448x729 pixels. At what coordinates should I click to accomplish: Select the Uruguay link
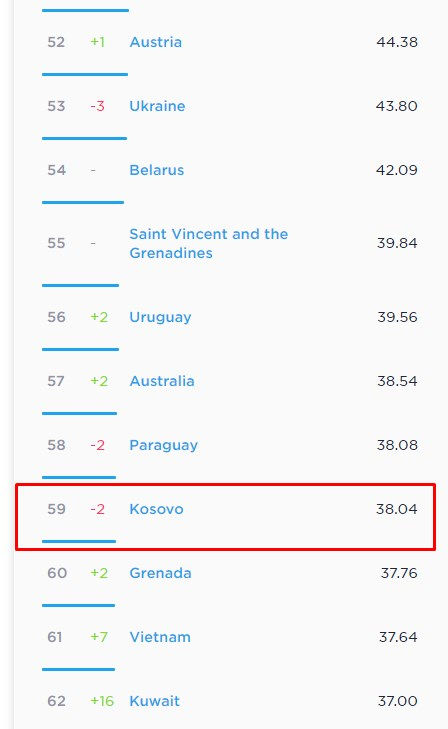[x=160, y=317]
